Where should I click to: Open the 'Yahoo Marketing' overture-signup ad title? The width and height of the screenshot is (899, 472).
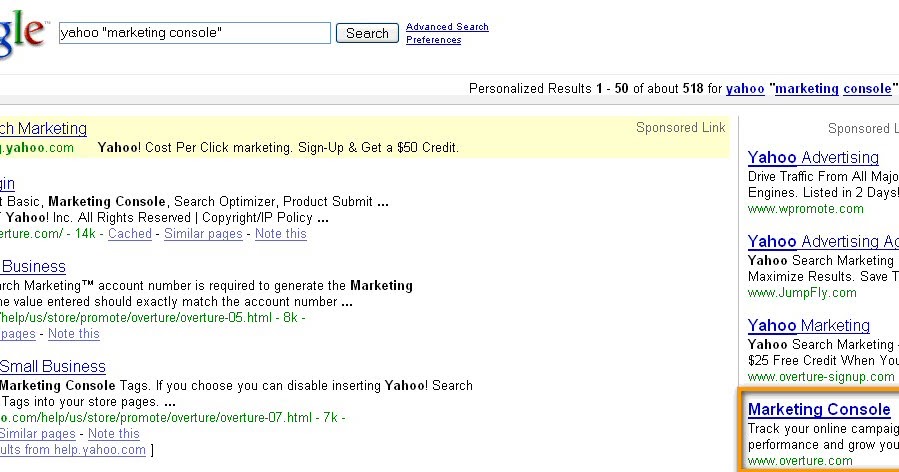tap(808, 326)
